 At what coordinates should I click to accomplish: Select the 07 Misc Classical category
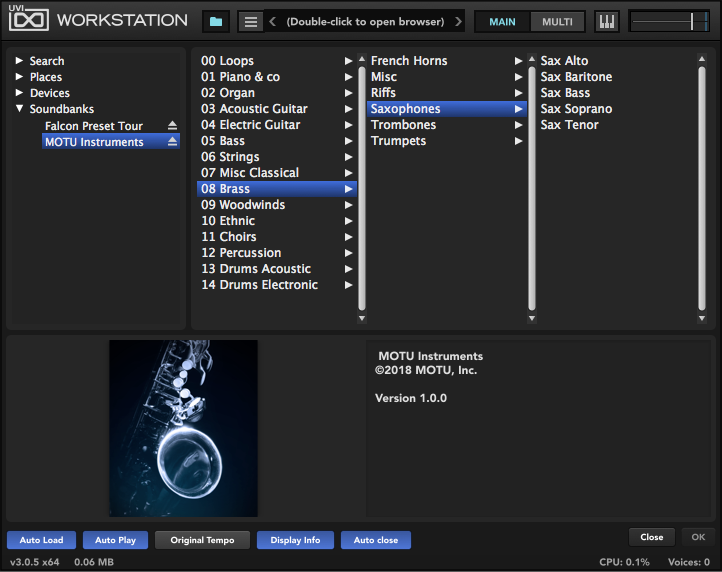tap(277, 173)
